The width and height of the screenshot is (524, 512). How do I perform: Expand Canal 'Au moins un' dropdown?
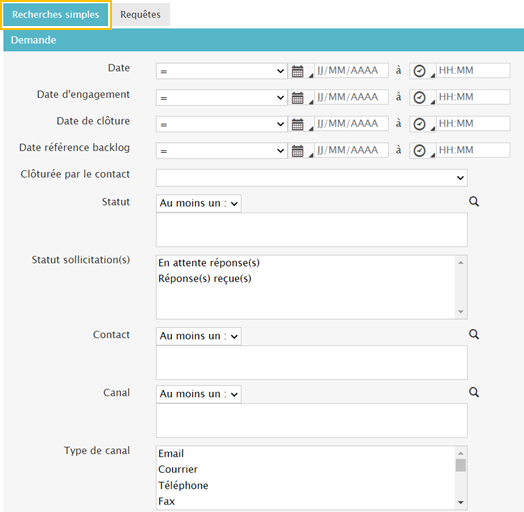pos(199,394)
